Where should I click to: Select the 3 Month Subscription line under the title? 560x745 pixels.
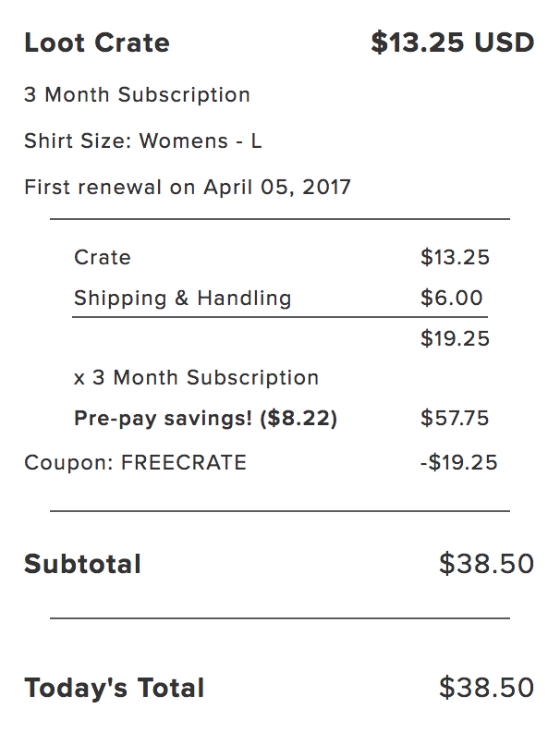tap(137, 95)
